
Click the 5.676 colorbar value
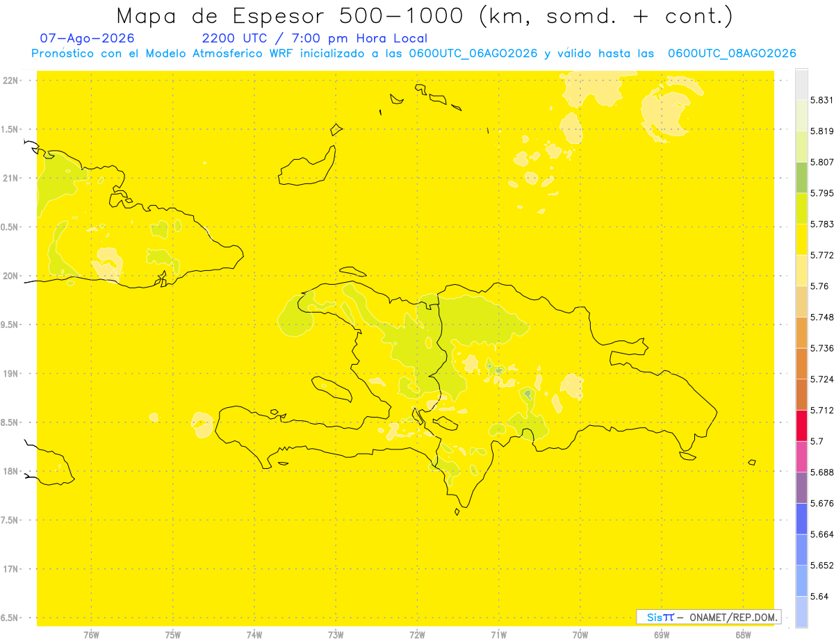click(822, 503)
